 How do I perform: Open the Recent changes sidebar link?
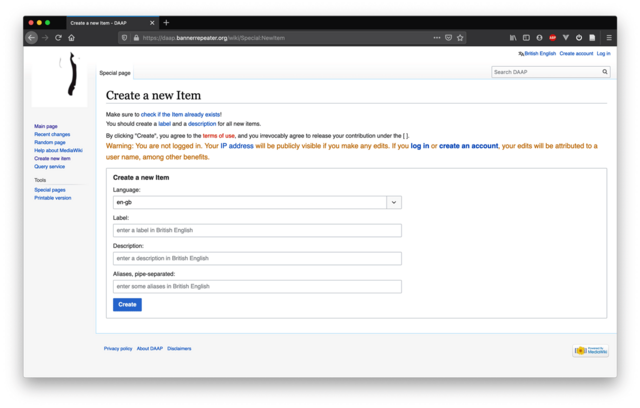(52, 134)
